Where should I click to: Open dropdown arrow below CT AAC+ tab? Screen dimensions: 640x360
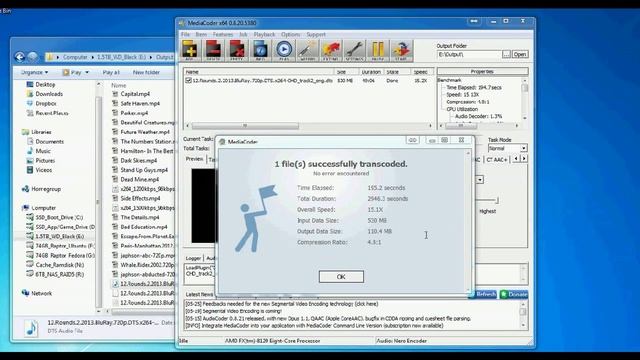click(x=480, y=180)
